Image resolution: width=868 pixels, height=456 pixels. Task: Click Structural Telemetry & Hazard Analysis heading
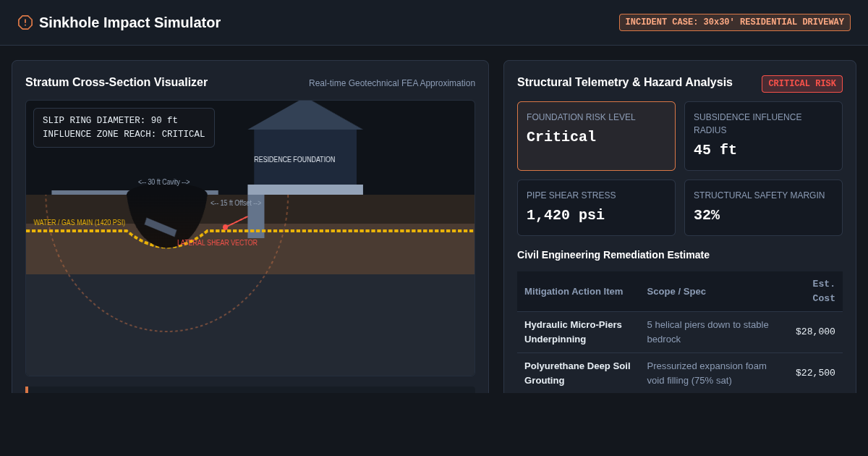(x=625, y=83)
